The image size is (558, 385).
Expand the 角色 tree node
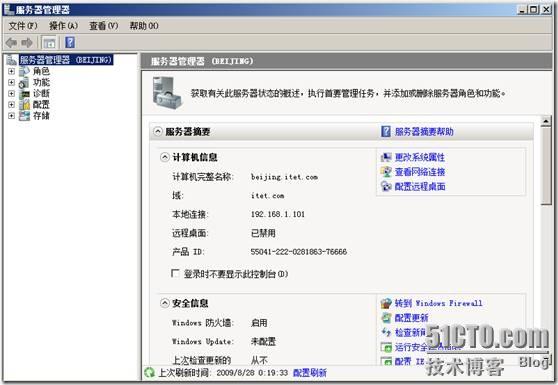point(11,71)
